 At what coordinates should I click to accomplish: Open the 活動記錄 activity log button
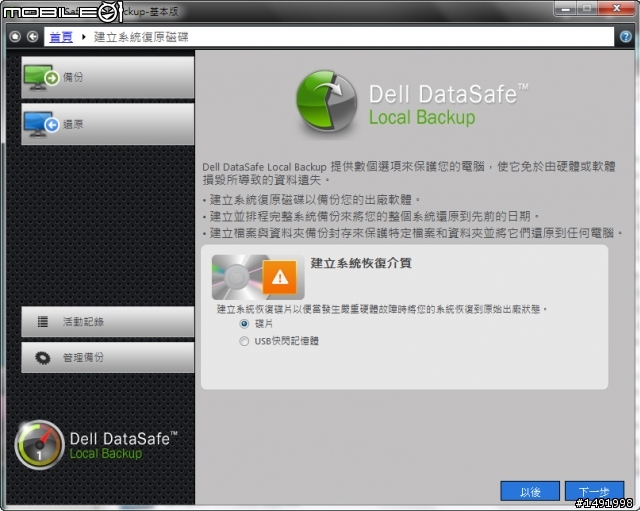[x=108, y=322]
